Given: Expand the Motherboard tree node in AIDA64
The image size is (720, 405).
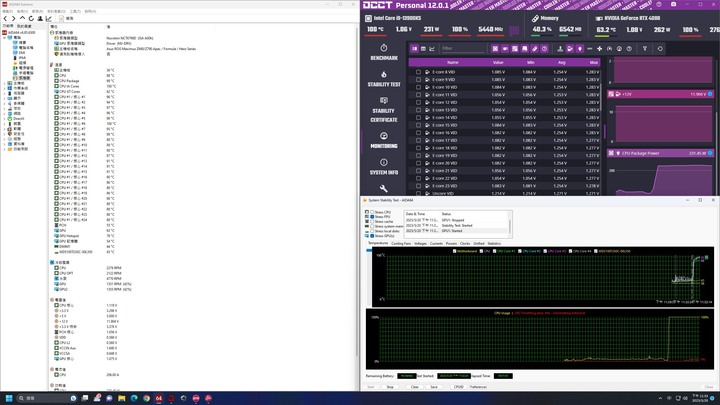Looking at the screenshot, I should point(5,83).
